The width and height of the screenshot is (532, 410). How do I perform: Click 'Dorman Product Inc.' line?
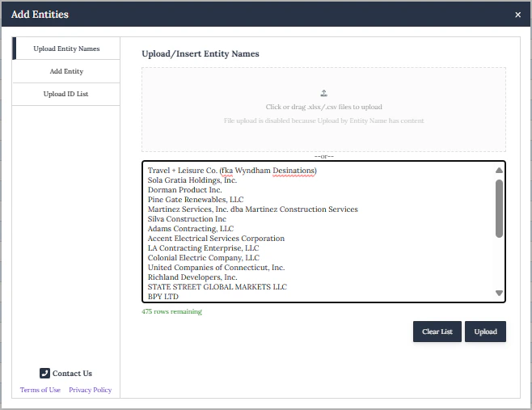click(184, 190)
